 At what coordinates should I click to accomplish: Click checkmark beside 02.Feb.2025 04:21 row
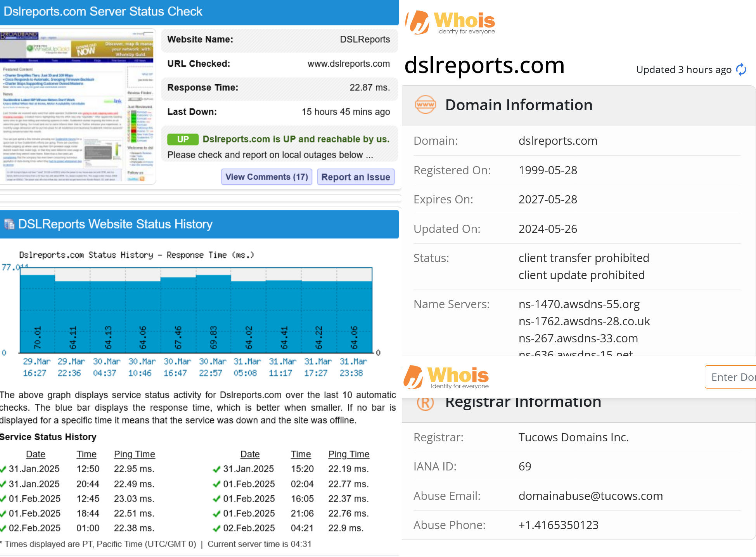tap(216, 529)
